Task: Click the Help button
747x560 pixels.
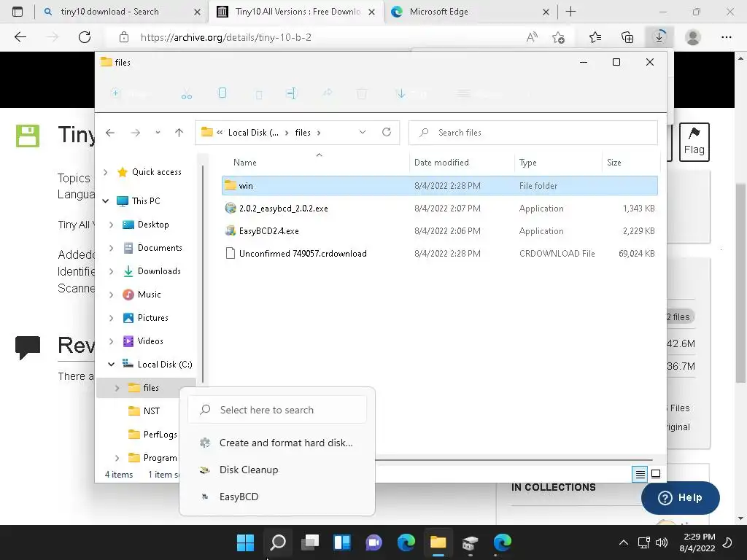Action: pos(681,497)
